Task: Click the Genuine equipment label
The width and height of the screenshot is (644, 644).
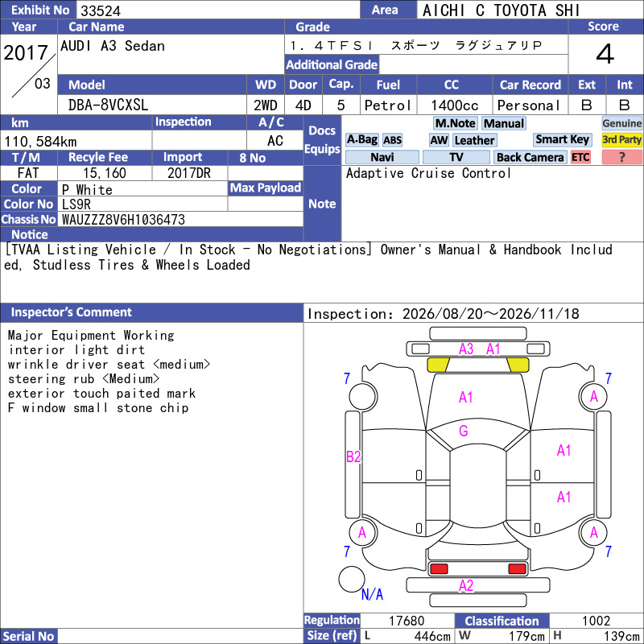Action: tap(621, 123)
